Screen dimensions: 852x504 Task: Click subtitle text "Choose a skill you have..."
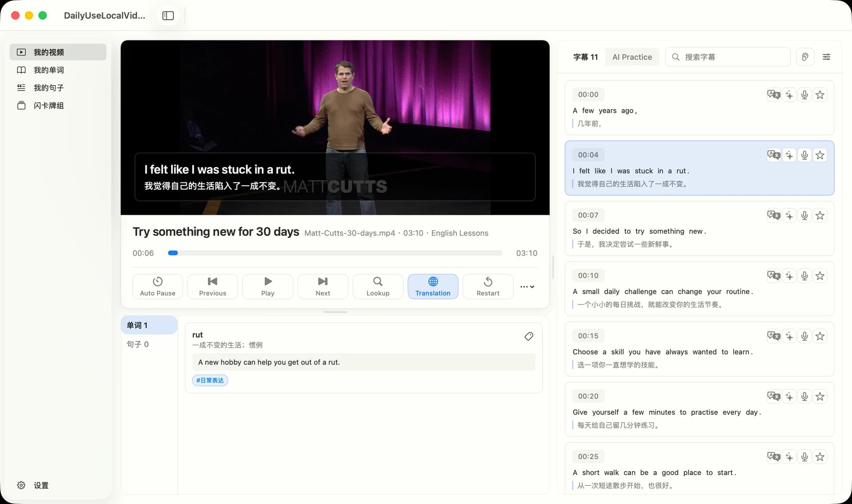click(x=663, y=352)
